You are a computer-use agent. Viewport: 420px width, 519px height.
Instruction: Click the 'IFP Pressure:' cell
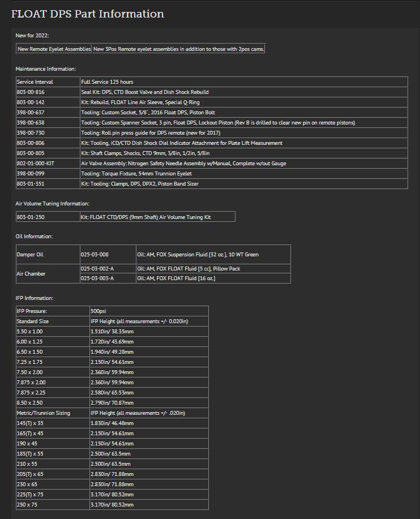point(53,311)
